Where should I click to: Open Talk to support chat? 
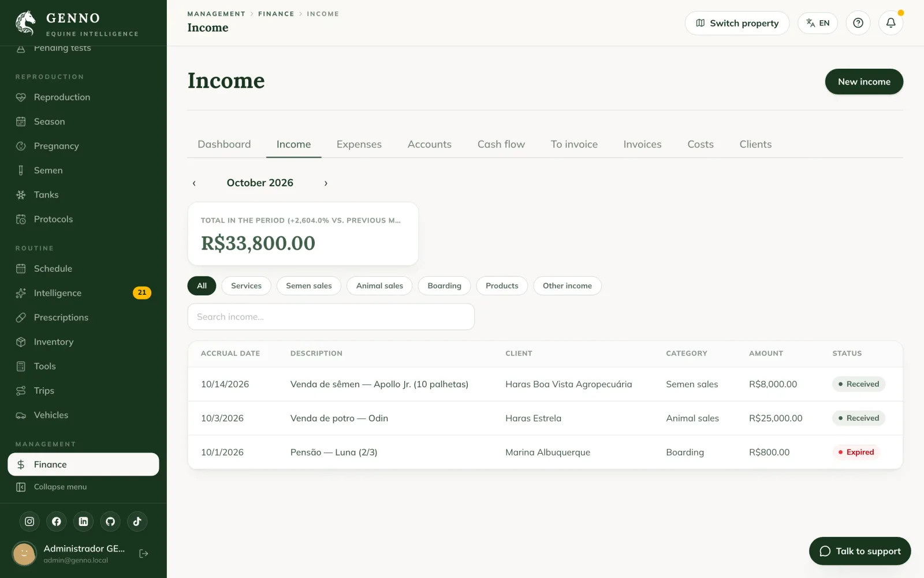tap(860, 551)
